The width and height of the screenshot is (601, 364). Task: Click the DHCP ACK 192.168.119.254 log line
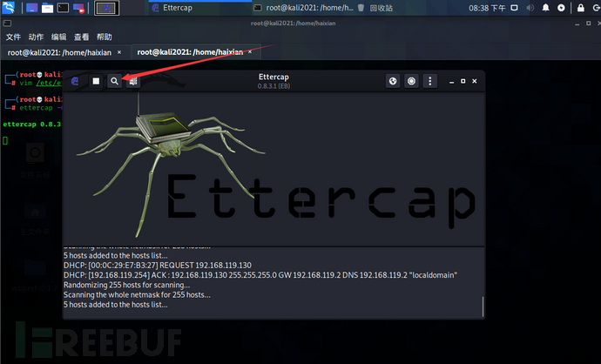[260, 275]
